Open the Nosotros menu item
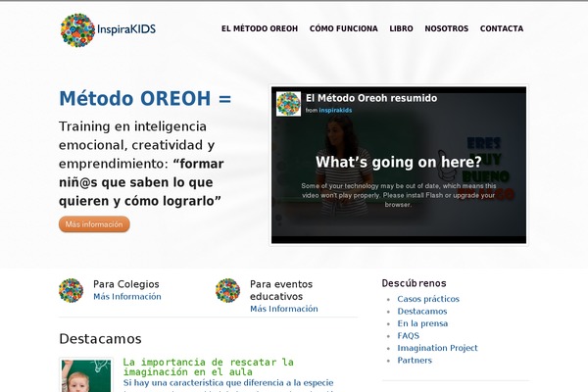The image size is (588, 392). [446, 28]
